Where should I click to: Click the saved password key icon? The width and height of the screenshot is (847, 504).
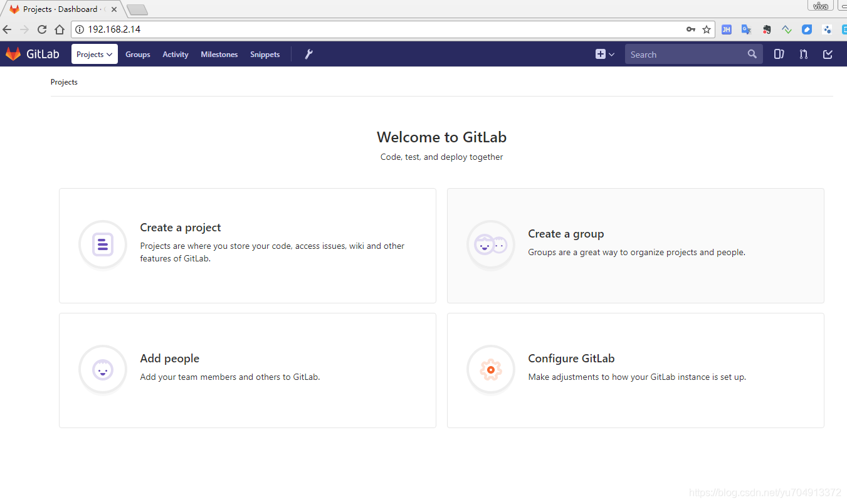point(691,29)
